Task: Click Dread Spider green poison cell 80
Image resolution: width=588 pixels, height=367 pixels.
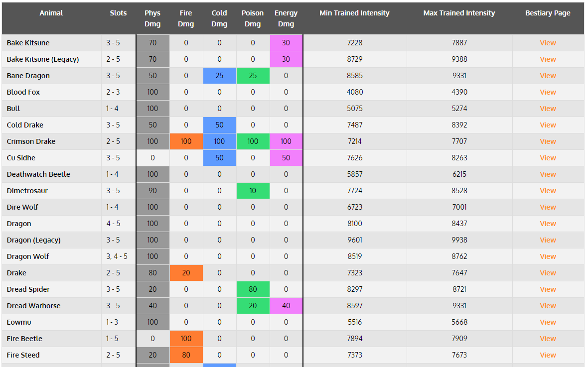Action: click(253, 289)
